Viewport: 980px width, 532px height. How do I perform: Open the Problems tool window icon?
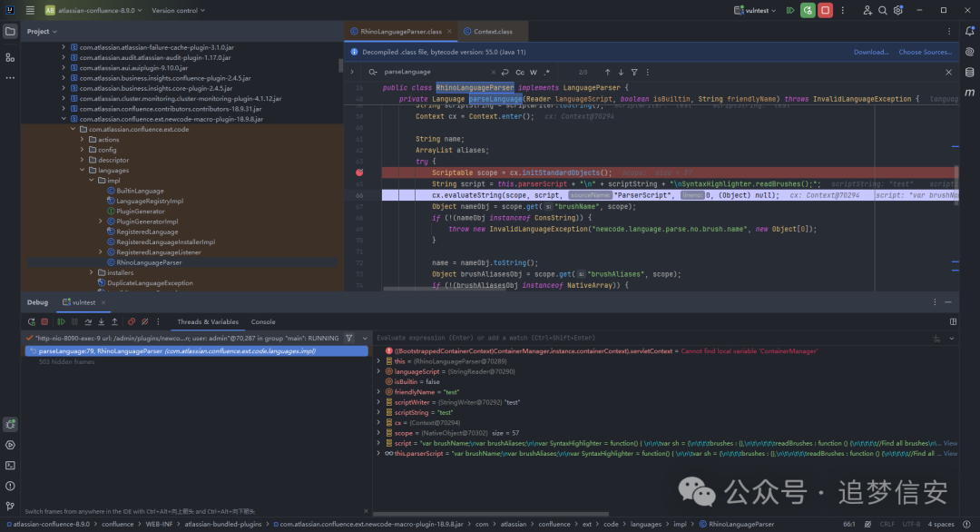(x=10, y=486)
